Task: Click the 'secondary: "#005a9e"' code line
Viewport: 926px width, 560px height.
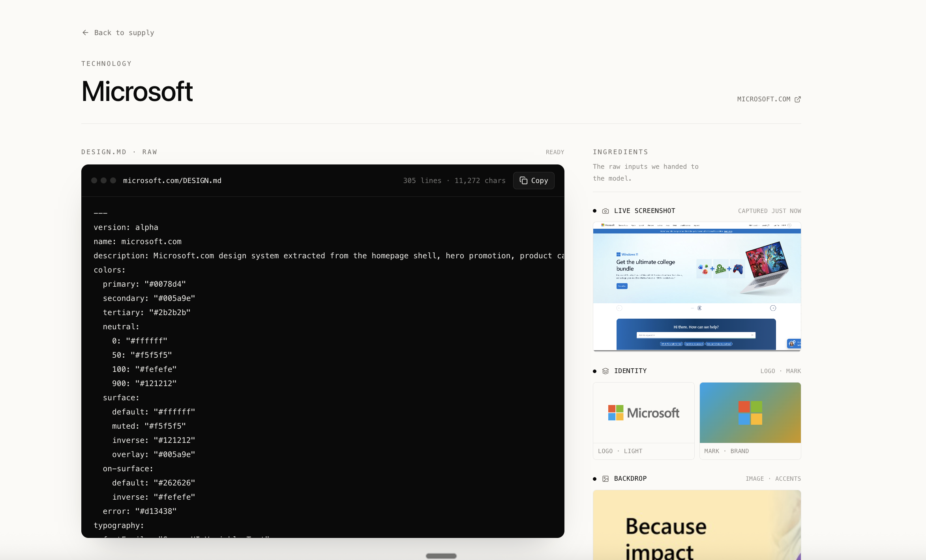Action: (x=149, y=299)
